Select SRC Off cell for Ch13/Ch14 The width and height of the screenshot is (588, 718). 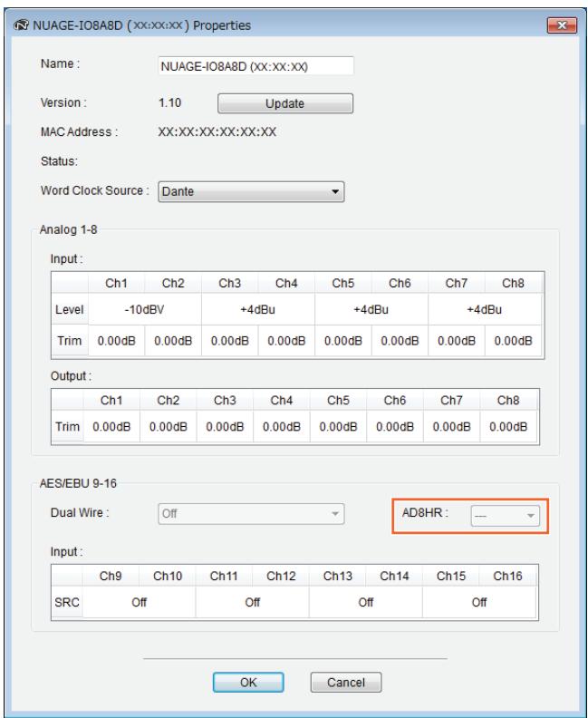[366, 602]
